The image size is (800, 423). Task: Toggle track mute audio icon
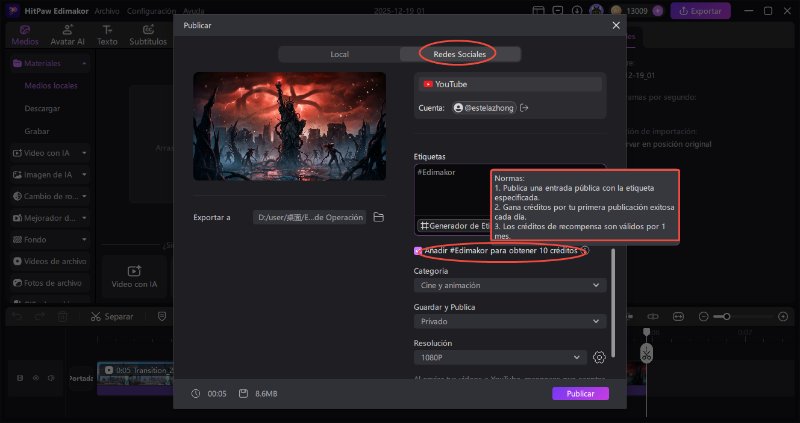pos(51,378)
